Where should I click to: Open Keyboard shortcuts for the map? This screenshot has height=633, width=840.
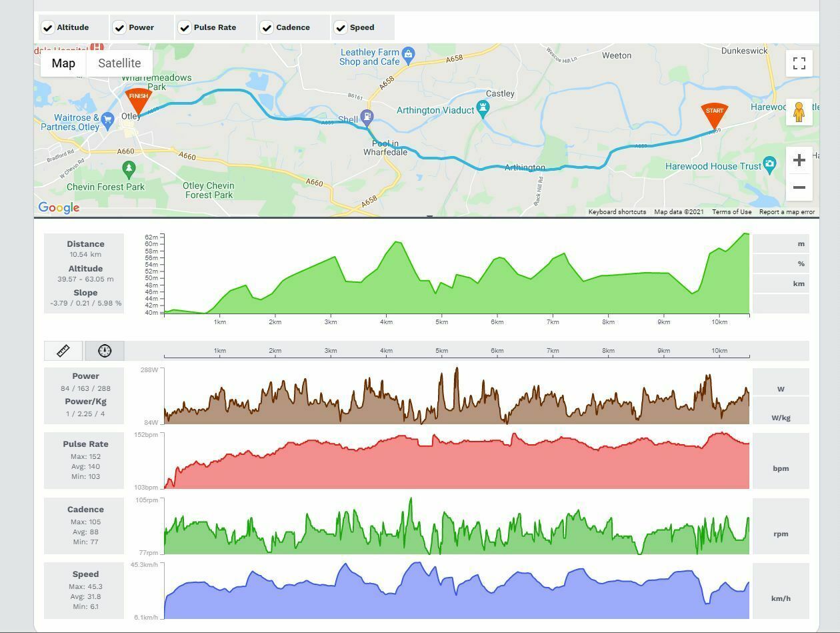(617, 212)
